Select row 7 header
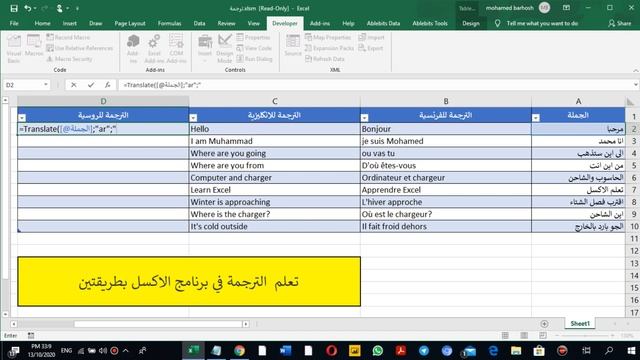 coord(633,190)
